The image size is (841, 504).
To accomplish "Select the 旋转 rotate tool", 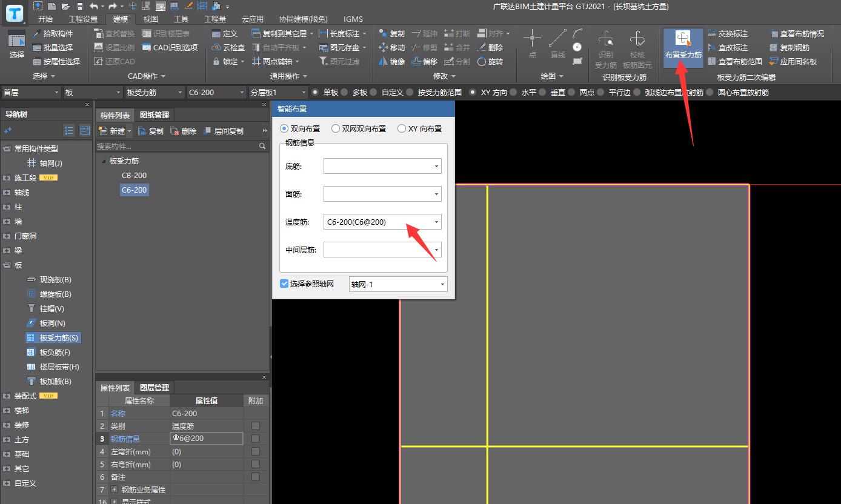I will [490, 62].
